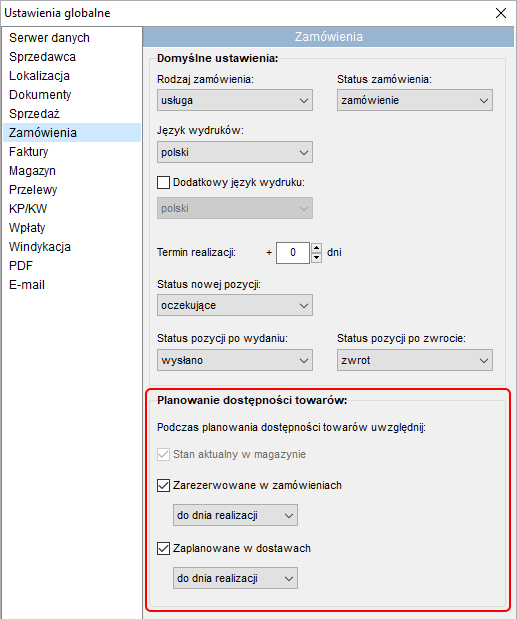517x619 pixels.
Task: Toggle Zaplanowane w dostawach checkbox
Action: [x=163, y=548]
